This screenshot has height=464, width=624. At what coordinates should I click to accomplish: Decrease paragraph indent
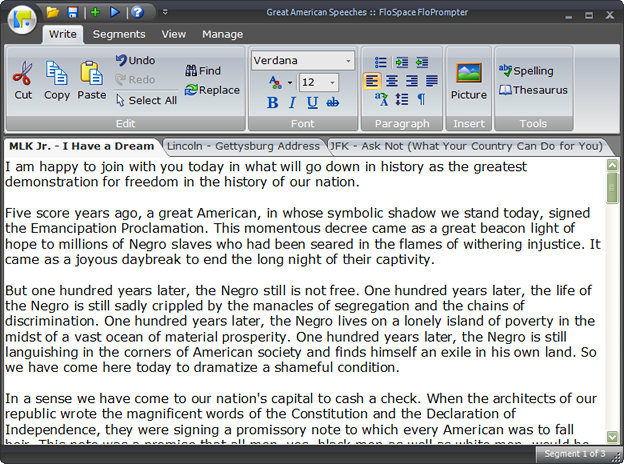[x=422, y=62]
